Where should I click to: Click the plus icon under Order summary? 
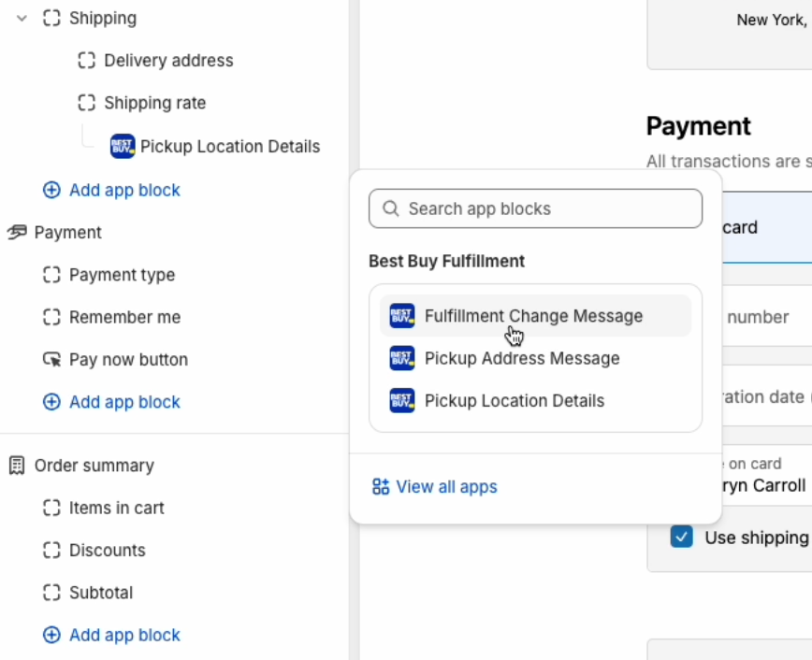pos(51,635)
